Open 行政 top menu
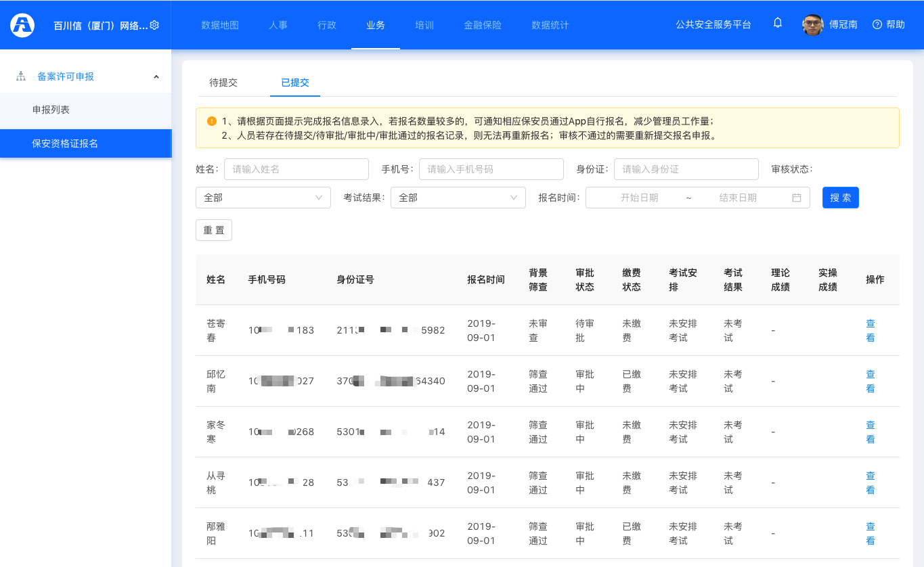924x567 pixels. 327,25
